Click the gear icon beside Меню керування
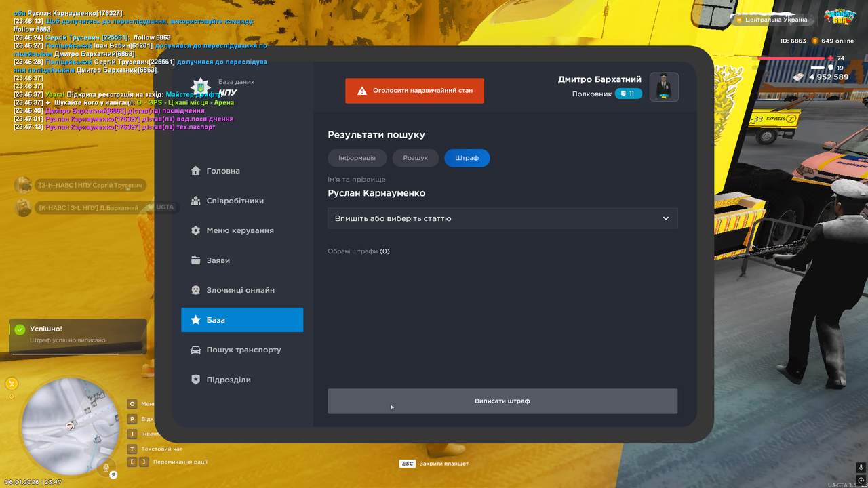868x488 pixels. click(195, 230)
